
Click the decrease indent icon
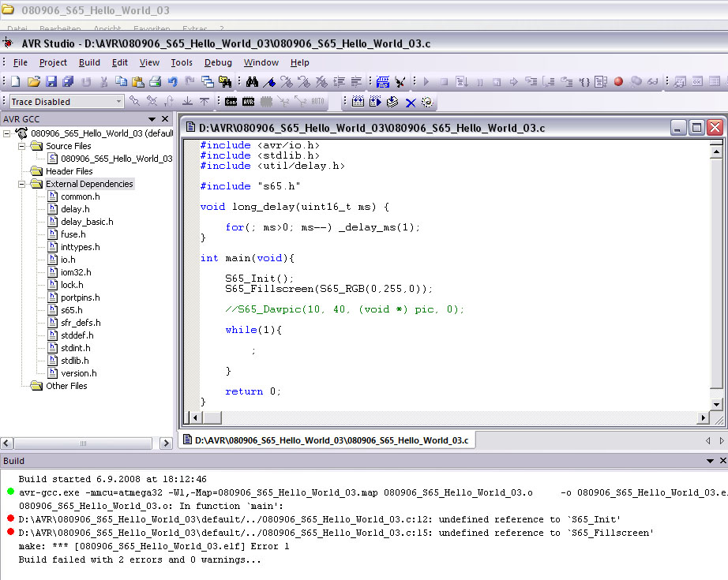click(x=356, y=81)
